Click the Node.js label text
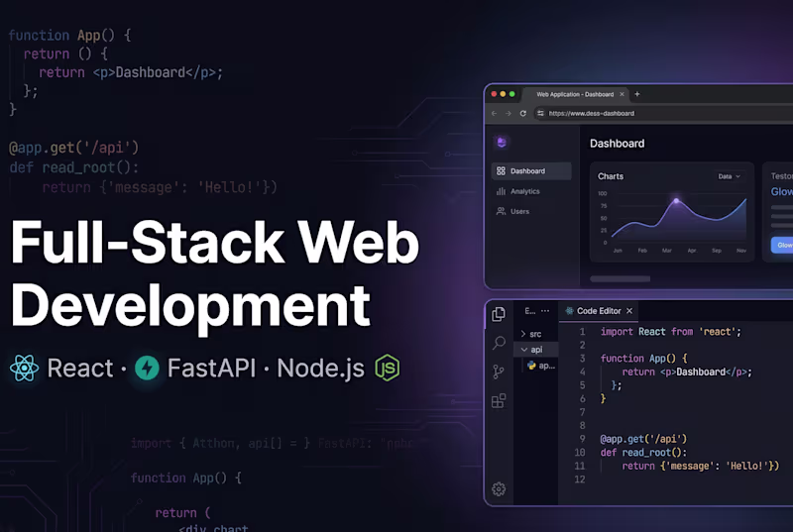 click(x=320, y=369)
